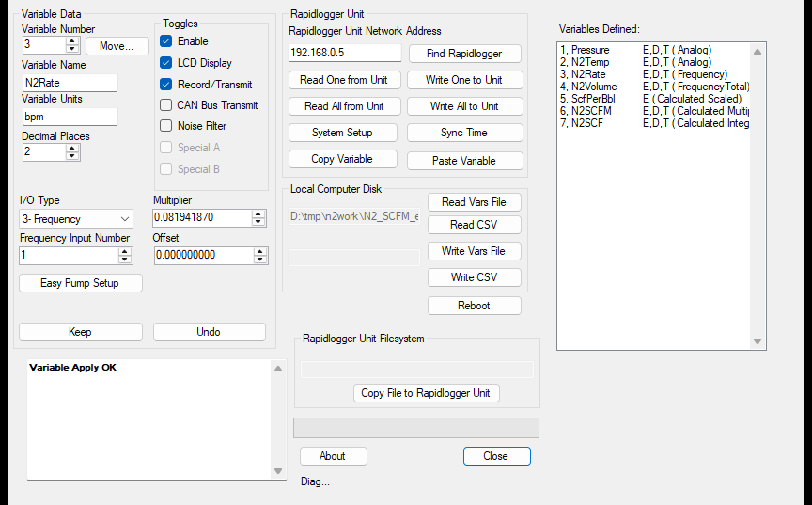Click message log scroll up arrow
This screenshot has height=505, width=812.
(x=278, y=369)
